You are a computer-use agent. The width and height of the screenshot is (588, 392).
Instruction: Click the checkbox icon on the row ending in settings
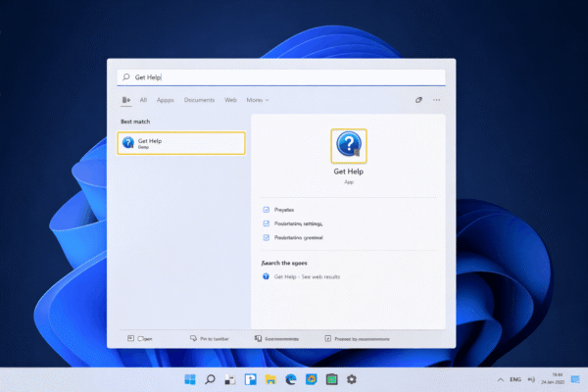267,223
